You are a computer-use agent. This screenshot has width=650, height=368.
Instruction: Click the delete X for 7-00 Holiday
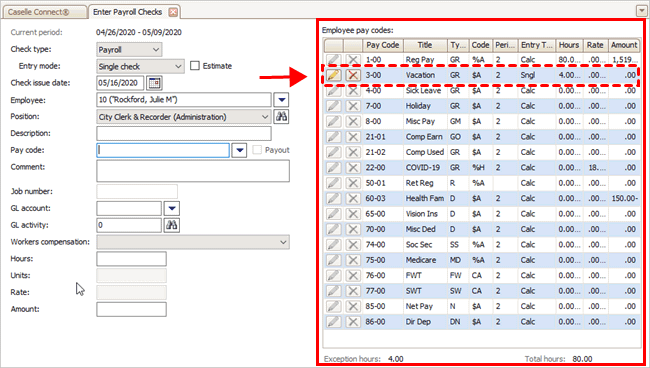point(353,106)
